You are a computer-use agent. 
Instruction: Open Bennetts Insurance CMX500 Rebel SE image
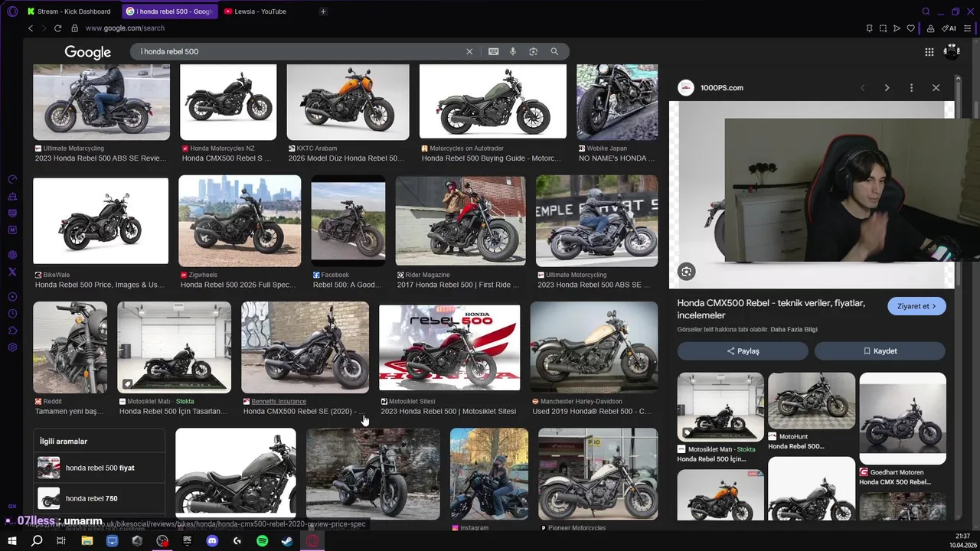[305, 347]
